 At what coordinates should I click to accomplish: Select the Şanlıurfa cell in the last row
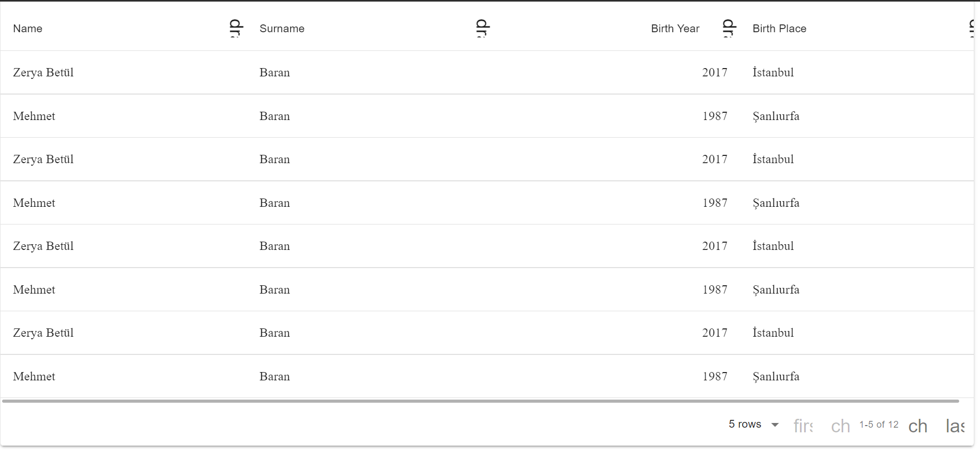pos(776,377)
